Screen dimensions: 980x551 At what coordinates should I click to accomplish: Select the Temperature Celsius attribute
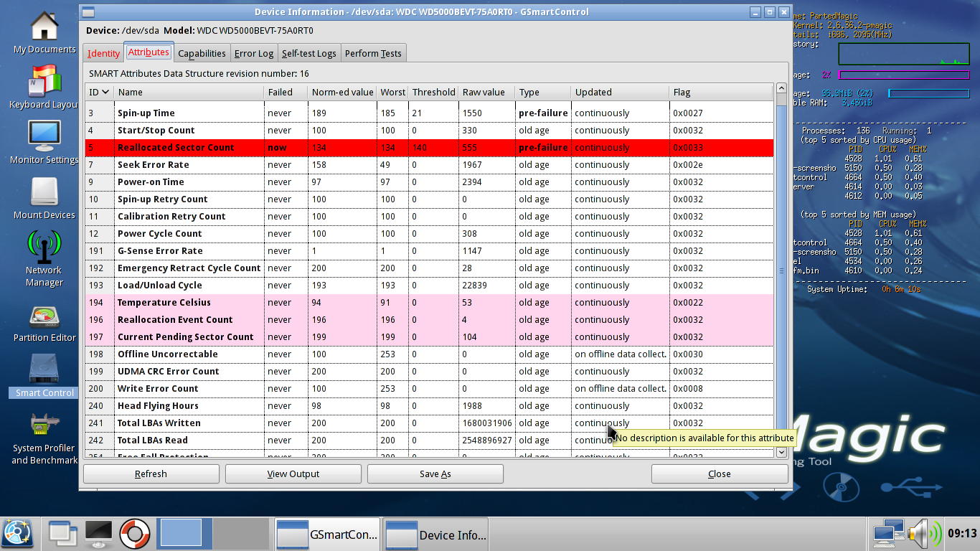[429, 302]
